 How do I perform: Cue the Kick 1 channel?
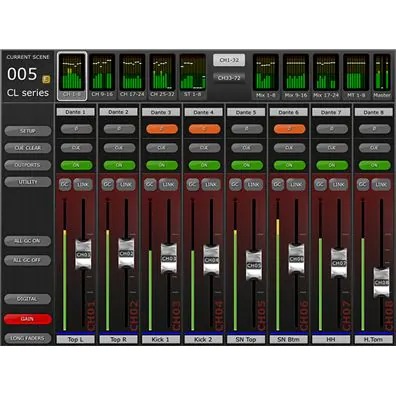click(x=162, y=148)
